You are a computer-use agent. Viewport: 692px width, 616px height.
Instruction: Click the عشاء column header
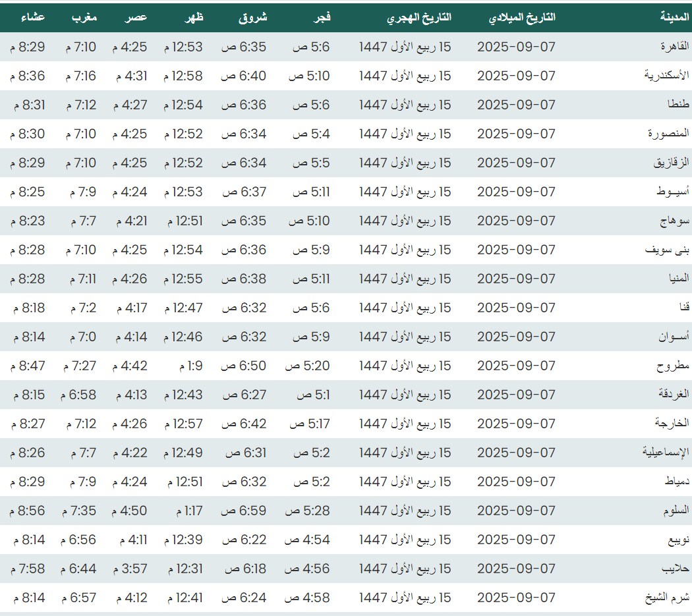coord(32,18)
